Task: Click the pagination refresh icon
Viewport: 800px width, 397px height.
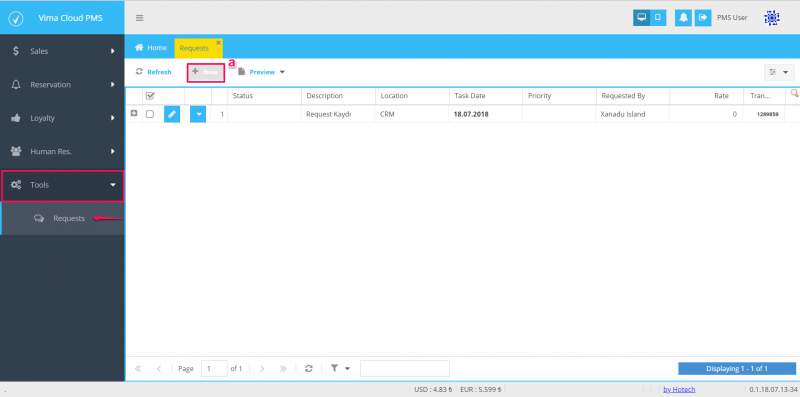Action: (309, 368)
